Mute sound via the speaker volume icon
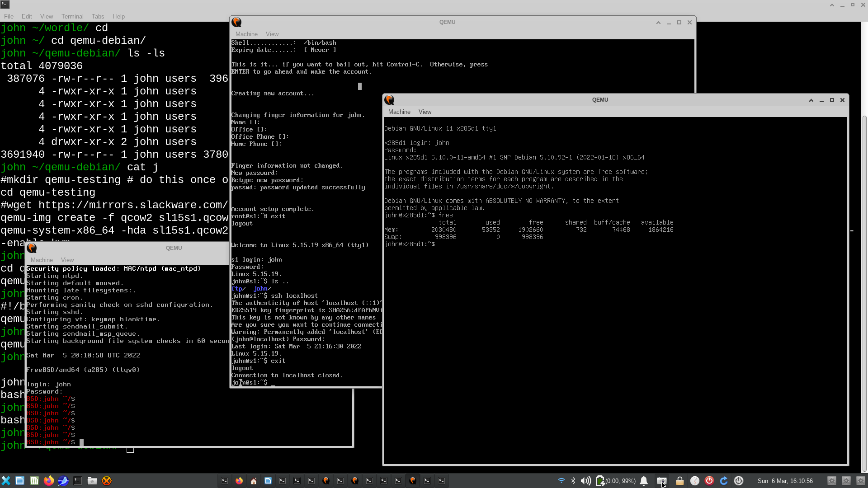The width and height of the screenshot is (868, 488). [585, 481]
